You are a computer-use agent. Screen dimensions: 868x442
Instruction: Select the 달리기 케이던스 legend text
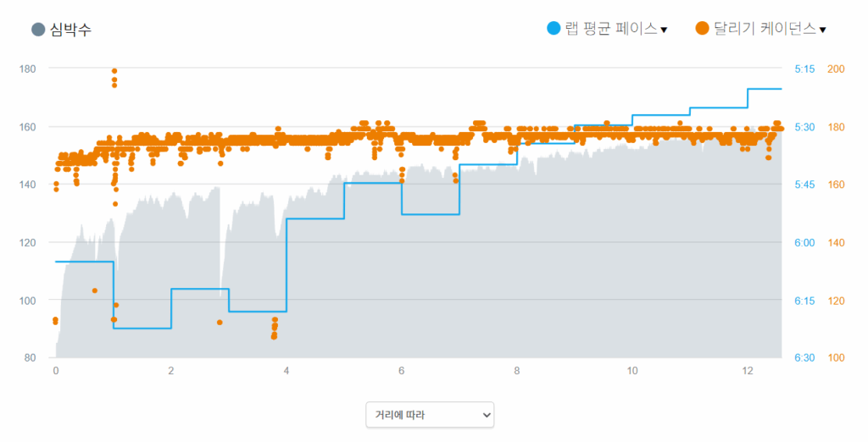(x=762, y=29)
